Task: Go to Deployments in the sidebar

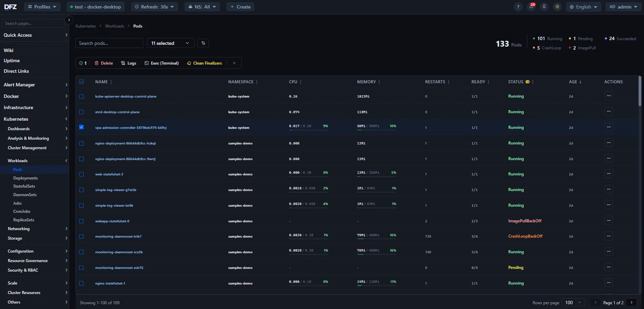Action: (x=25, y=178)
